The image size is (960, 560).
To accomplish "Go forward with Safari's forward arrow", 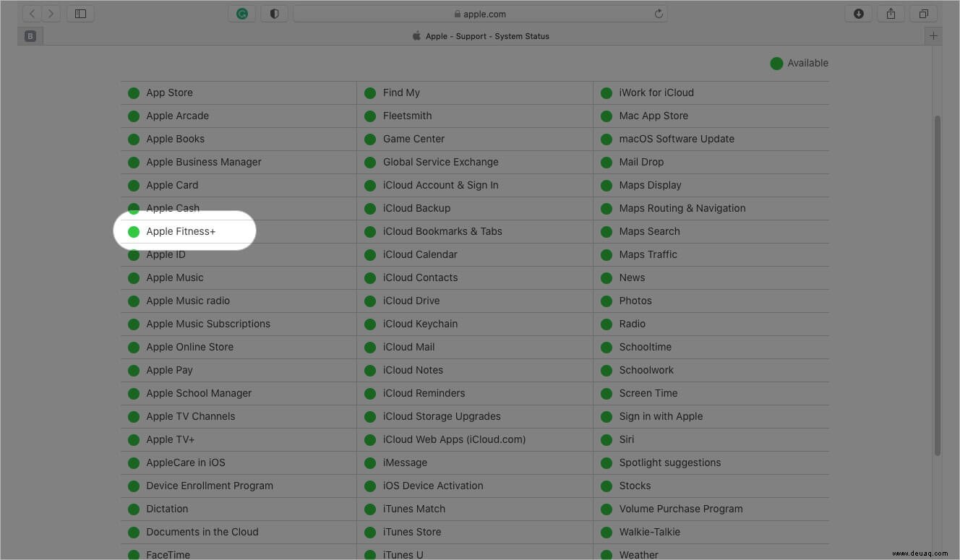I will pos(51,14).
